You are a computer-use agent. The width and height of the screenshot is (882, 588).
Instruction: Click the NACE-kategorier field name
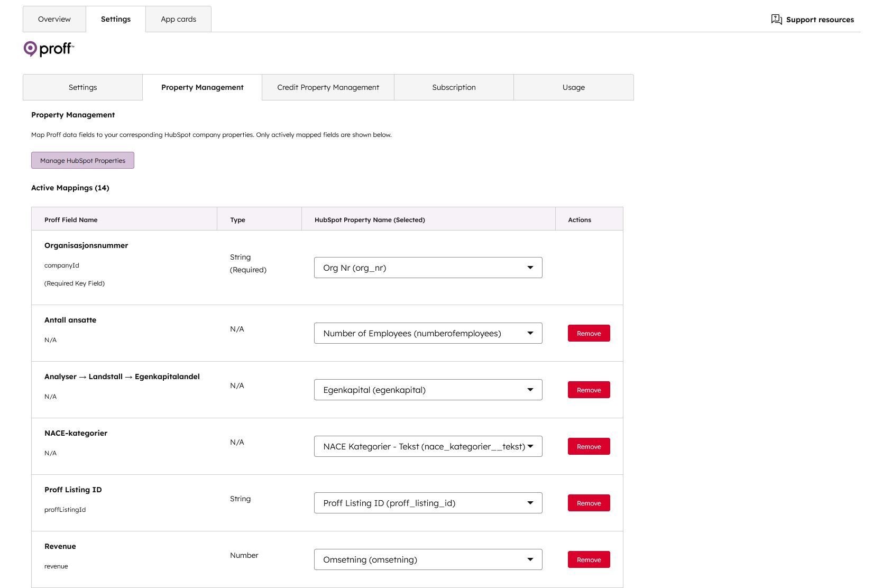[x=76, y=433]
